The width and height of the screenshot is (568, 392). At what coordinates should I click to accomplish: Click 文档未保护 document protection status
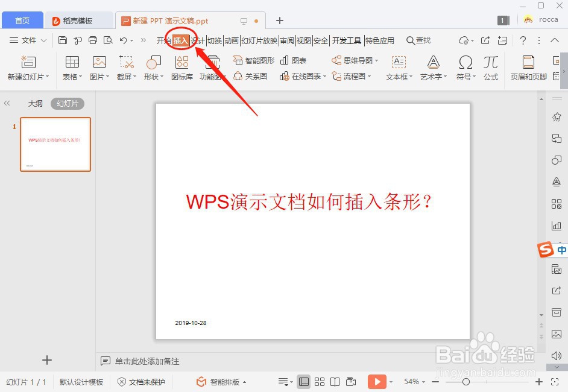pos(141,382)
